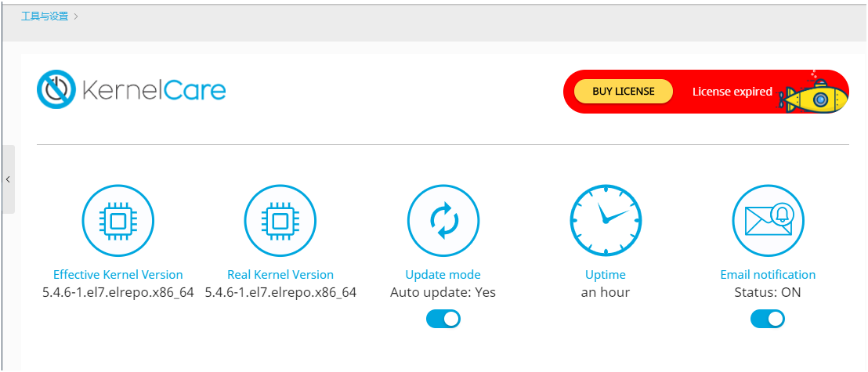Collapse the left sidebar with arrow handle
Screen dimensions: 868x372
click(9, 179)
